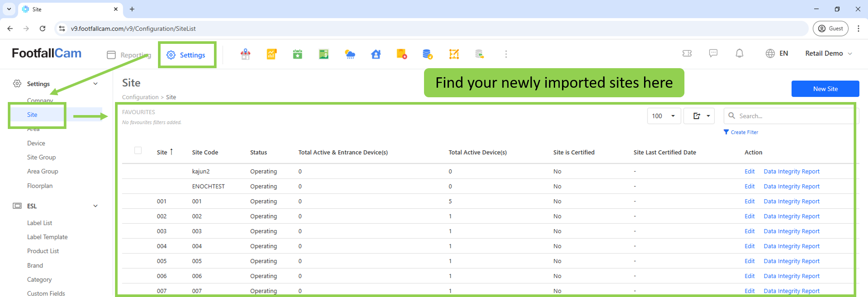Screen dimensions: 868x297
Task: Click the orange floorplan drawing icon
Action: click(454, 54)
